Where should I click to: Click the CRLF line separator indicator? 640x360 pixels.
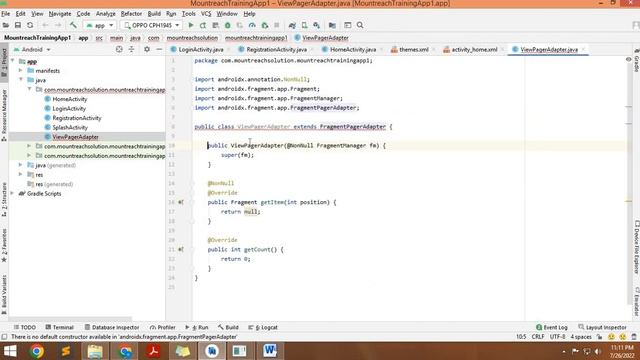tap(538, 337)
